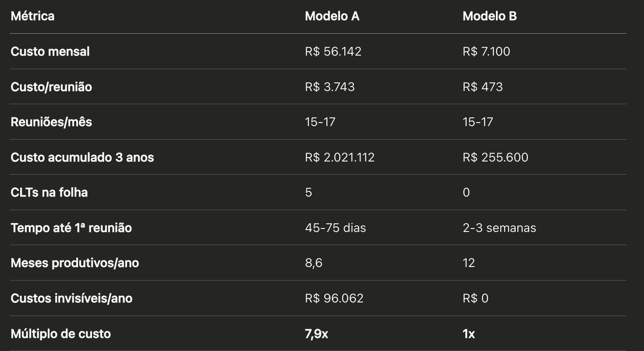Image resolution: width=644 pixels, height=351 pixels.
Task: Select the Custo mensal row label
Action: click(50, 52)
